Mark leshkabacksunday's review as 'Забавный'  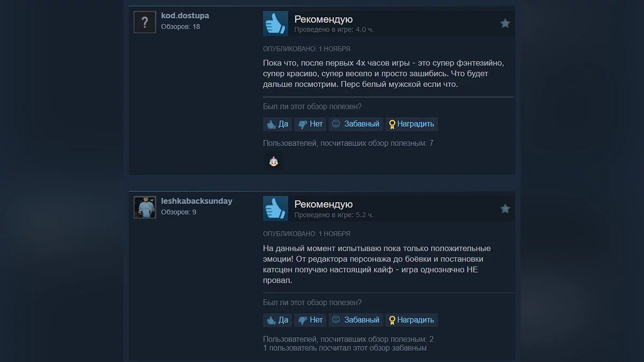click(356, 320)
